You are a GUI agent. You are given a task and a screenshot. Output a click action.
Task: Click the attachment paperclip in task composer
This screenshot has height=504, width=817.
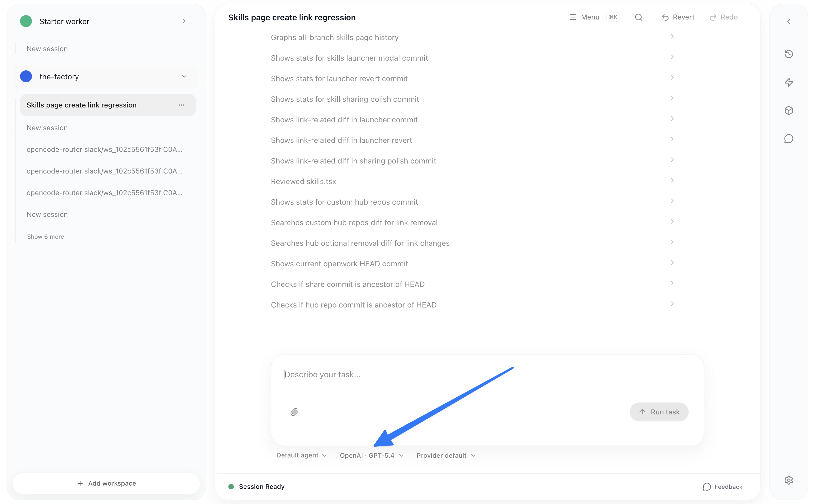click(x=294, y=412)
